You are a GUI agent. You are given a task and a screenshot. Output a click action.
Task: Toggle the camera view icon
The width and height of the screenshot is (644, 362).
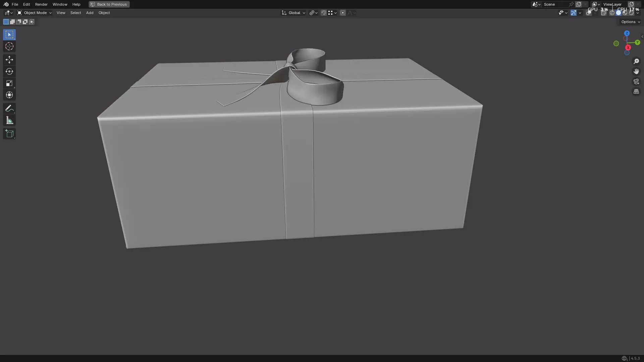(636, 81)
